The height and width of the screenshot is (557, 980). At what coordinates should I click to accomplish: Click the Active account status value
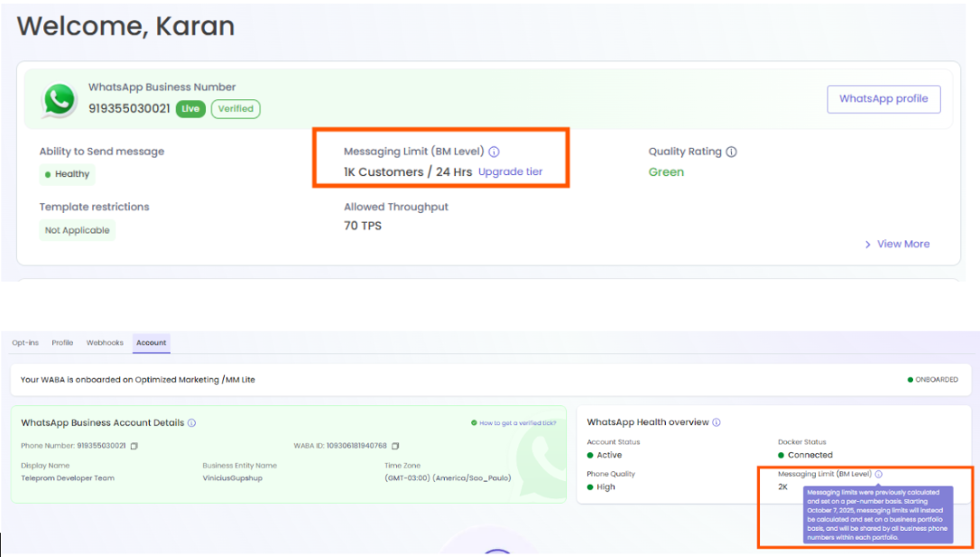pyautogui.click(x=605, y=455)
